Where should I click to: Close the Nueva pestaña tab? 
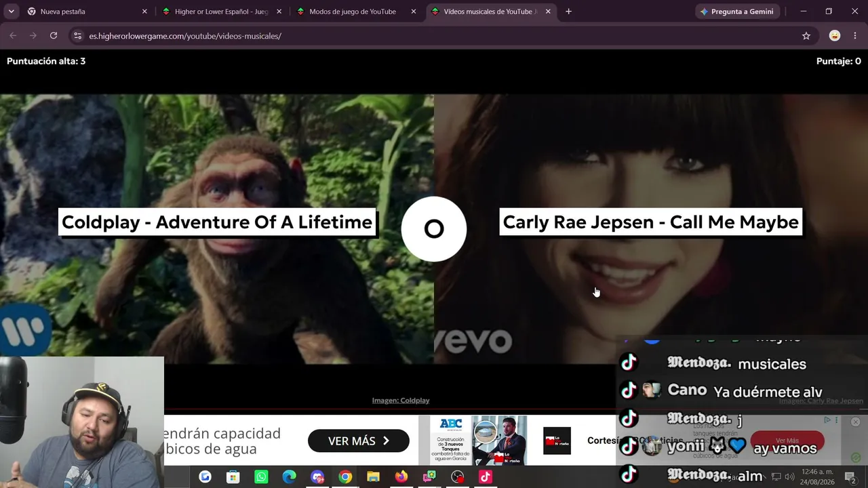[x=144, y=12]
